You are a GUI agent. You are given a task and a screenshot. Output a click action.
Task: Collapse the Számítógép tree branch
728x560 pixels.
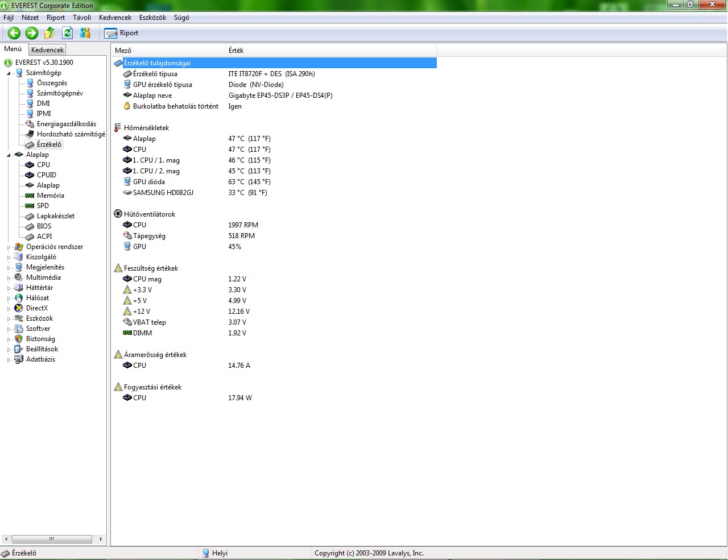9,73
